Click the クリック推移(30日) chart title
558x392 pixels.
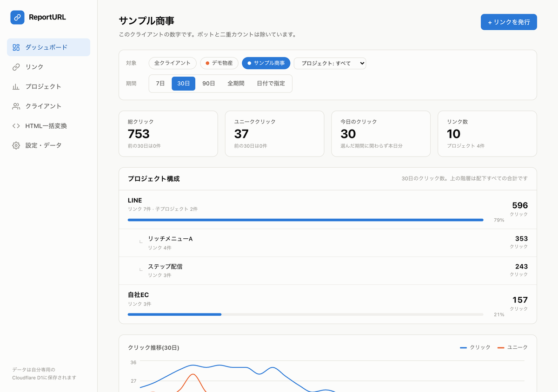coord(153,348)
